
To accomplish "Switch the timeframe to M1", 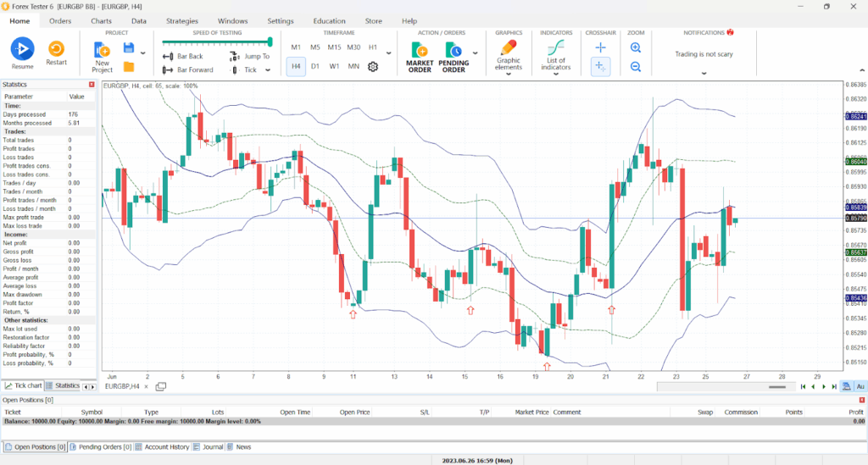I will click(x=296, y=47).
